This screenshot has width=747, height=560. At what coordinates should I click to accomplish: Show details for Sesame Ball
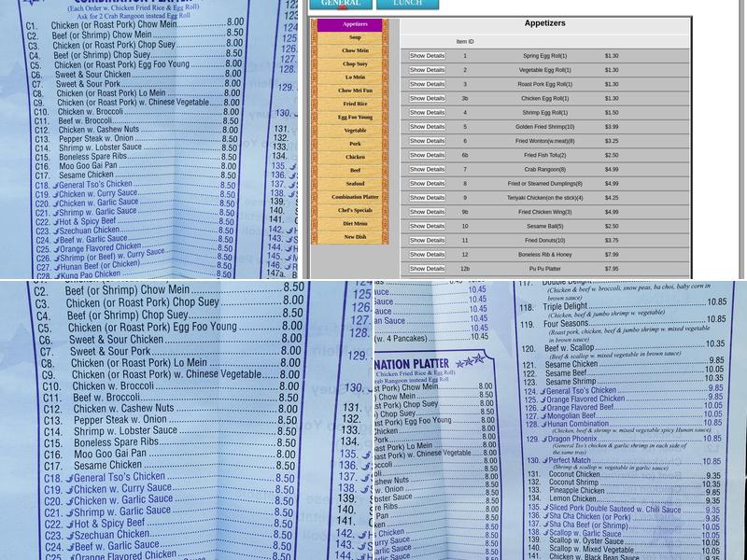(427, 226)
